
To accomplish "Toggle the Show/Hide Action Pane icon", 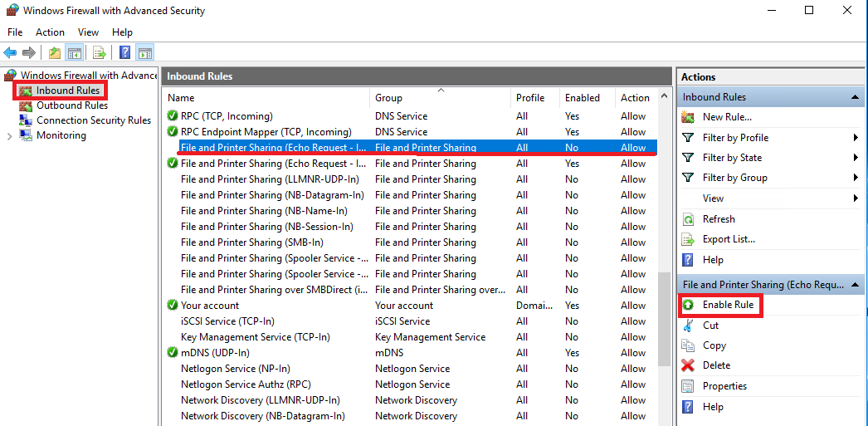I will (145, 52).
